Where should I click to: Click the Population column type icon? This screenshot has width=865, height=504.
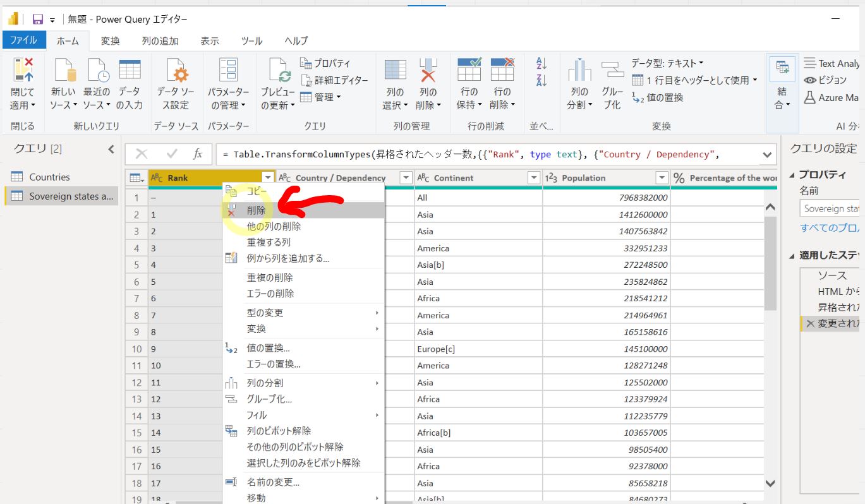click(551, 178)
